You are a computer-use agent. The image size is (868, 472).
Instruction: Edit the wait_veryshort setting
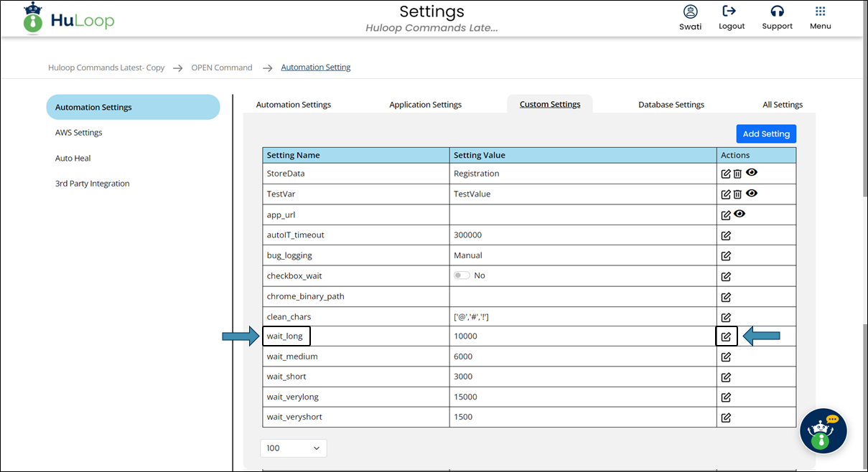point(726,417)
